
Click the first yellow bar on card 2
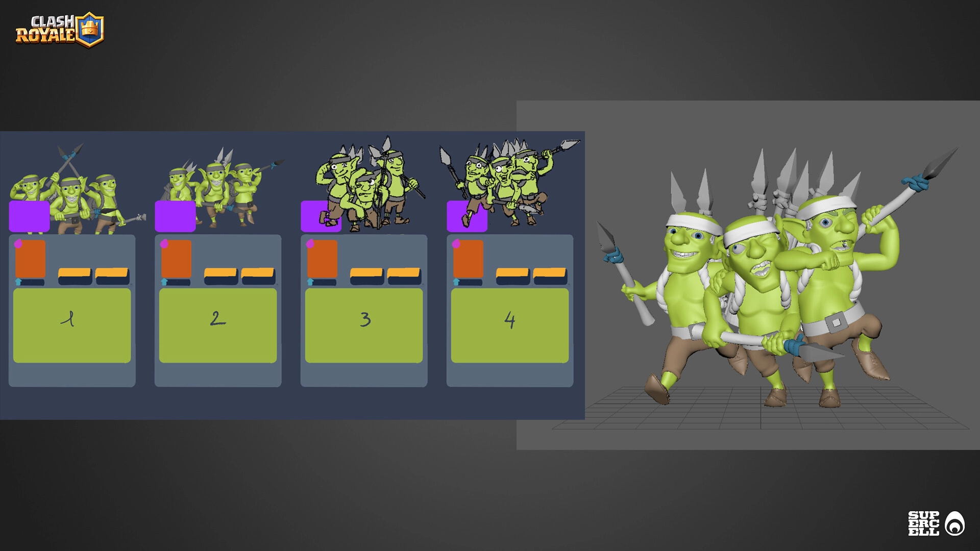(x=220, y=273)
